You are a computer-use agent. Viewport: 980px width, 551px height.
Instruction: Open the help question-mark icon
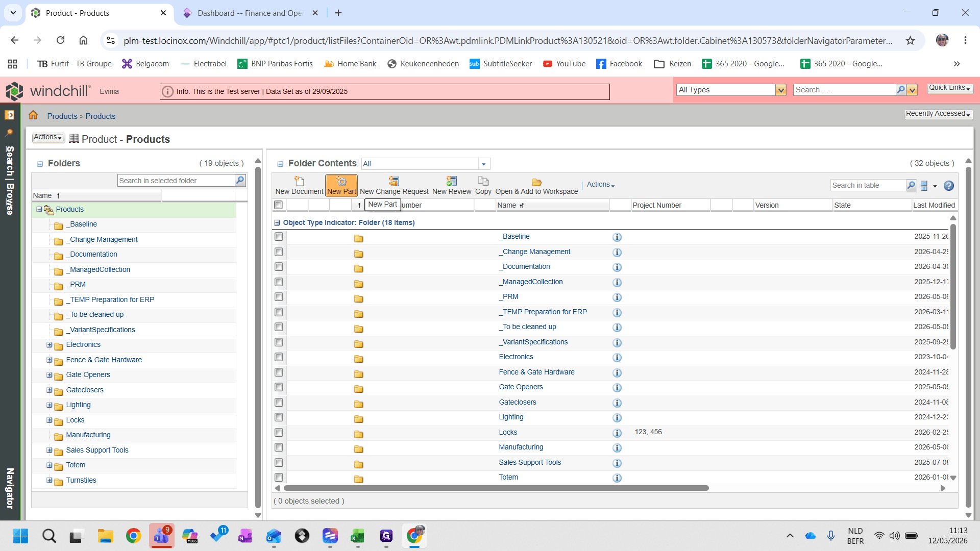(949, 186)
